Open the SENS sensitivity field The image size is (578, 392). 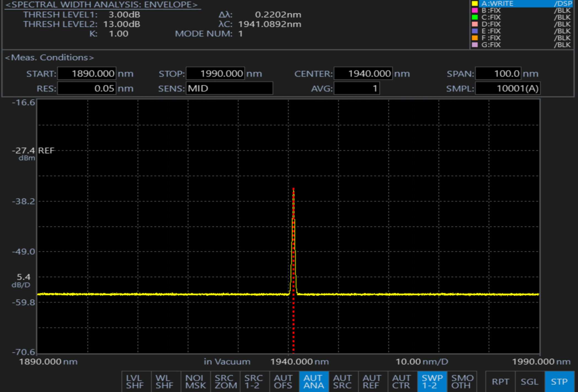click(x=229, y=88)
